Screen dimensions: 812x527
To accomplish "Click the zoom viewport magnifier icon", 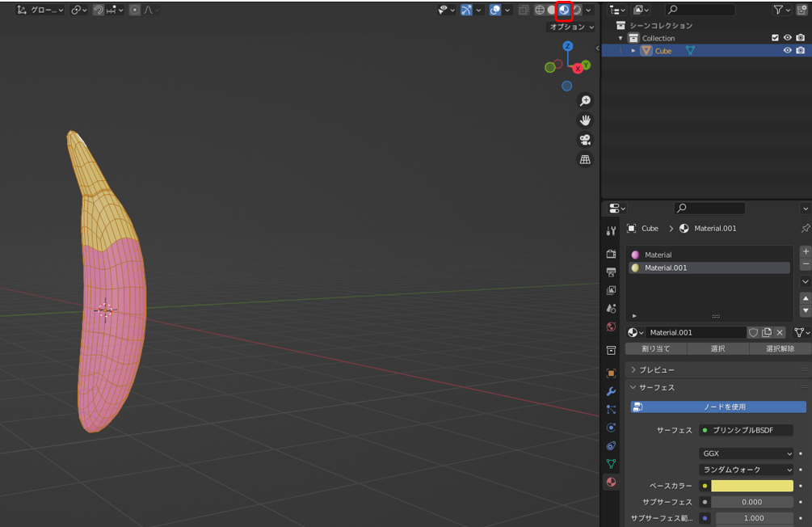I will pos(585,100).
